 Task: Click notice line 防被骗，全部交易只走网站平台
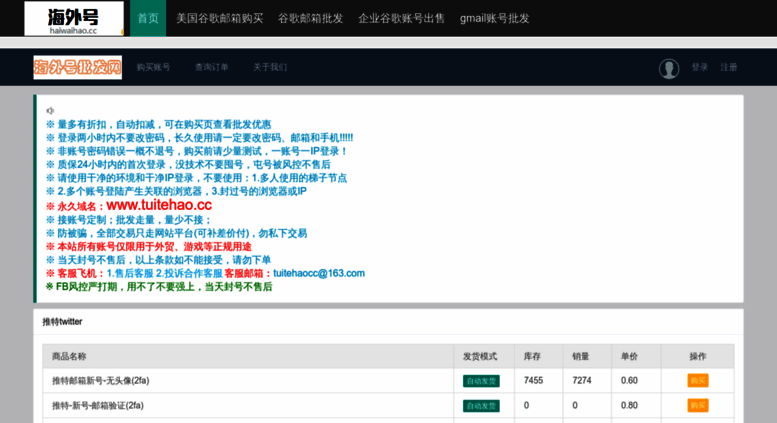click(x=176, y=233)
